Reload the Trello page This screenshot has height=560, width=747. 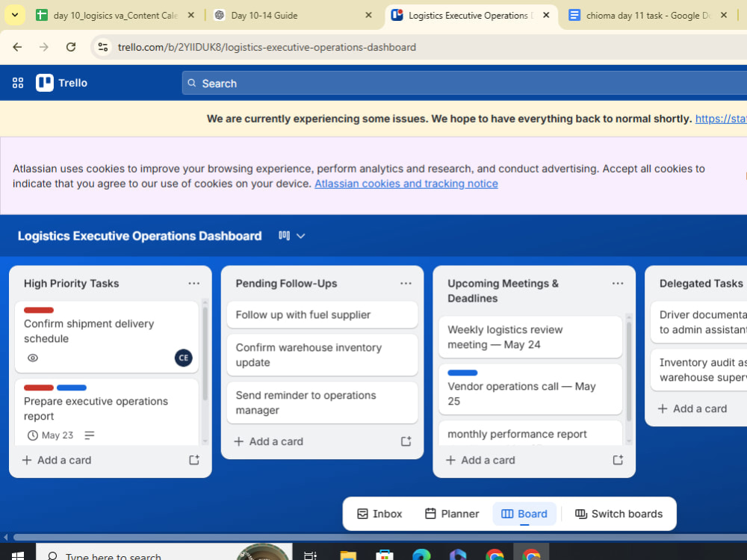click(x=71, y=47)
